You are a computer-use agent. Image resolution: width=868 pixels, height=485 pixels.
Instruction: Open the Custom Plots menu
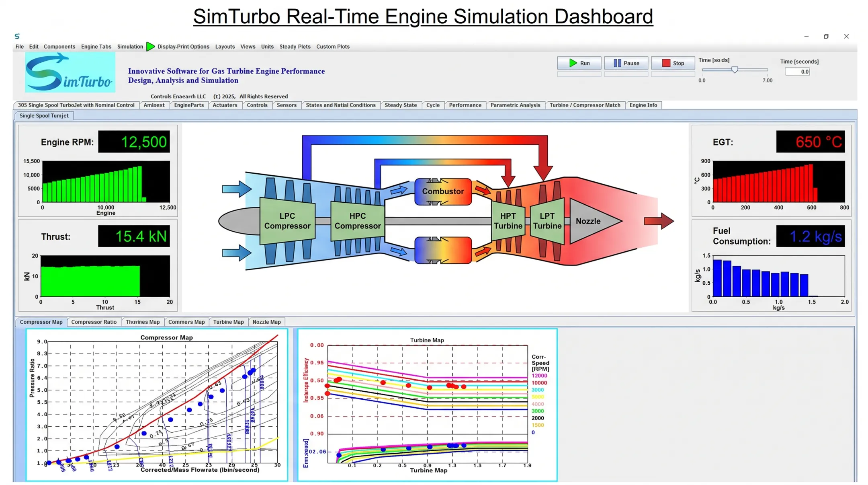click(x=333, y=47)
